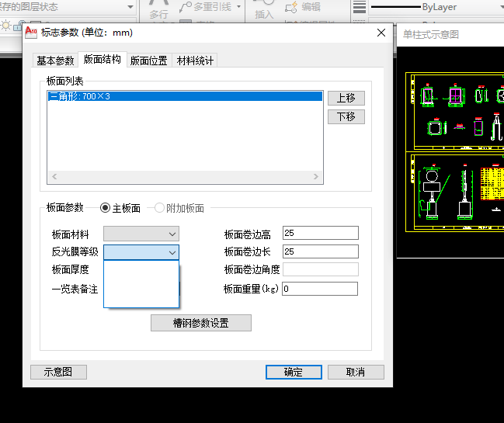Select the multileader (多重引线) tool
The width and height of the screenshot is (504, 423).
click(x=206, y=7)
